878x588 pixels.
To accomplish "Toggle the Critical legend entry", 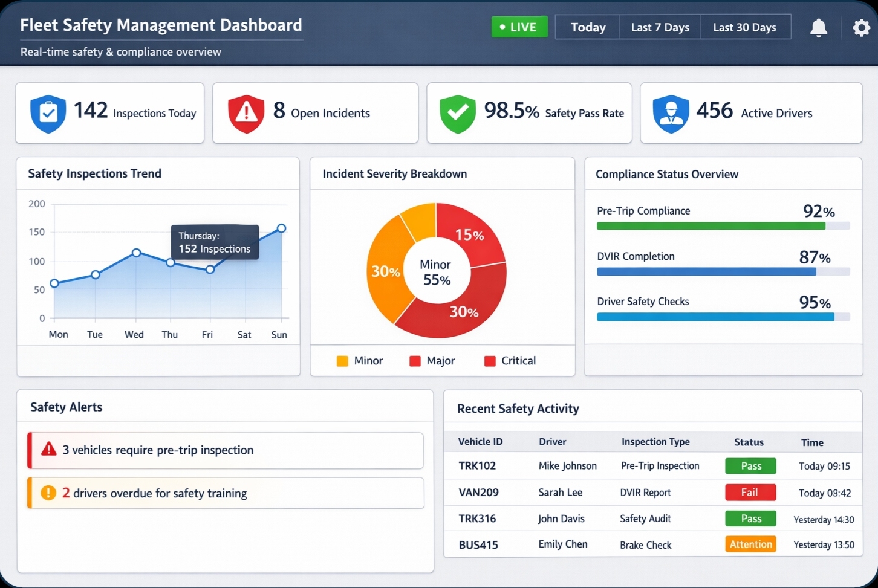I will point(510,361).
